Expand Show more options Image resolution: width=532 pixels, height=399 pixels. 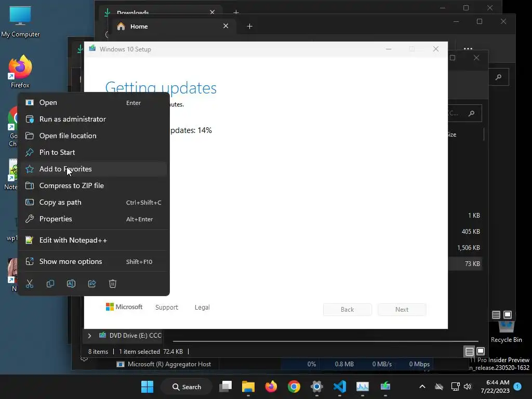click(x=94, y=262)
